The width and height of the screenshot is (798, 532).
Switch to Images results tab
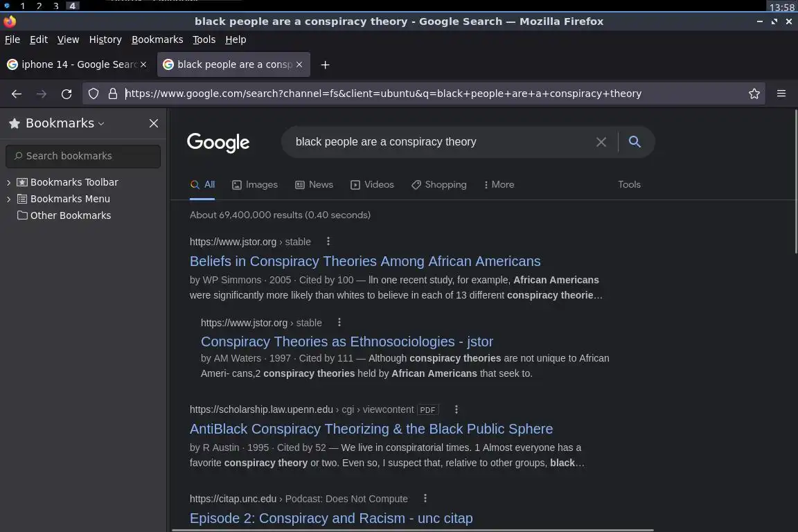tap(255, 185)
